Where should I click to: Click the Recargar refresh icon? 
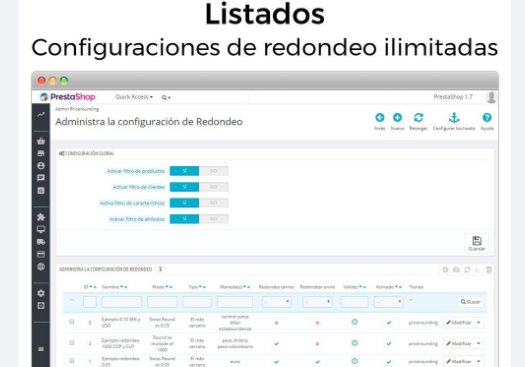[x=418, y=118]
